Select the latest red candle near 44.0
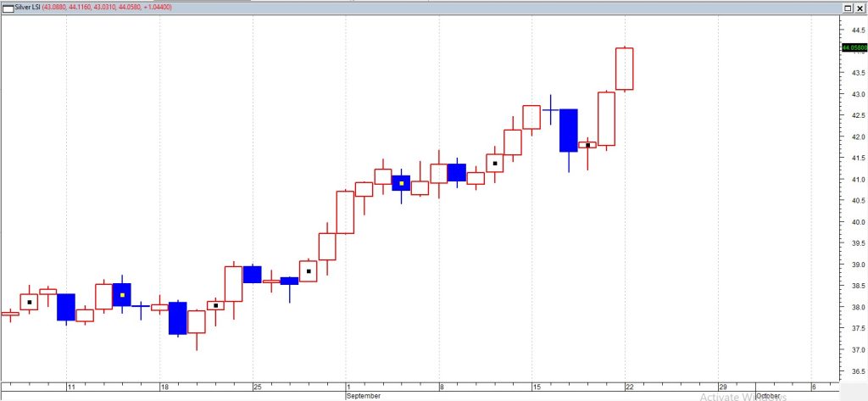 point(625,69)
